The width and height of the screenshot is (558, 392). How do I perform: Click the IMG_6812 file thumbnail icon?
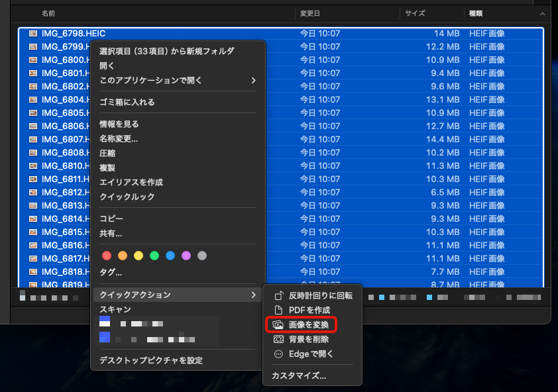click(x=33, y=192)
